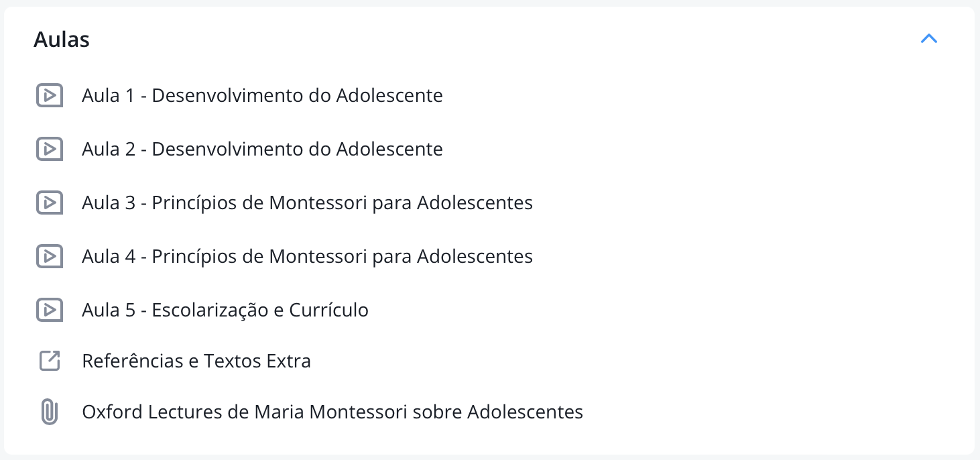Open Referências e Textos Extra link
This screenshot has width=980, height=460.
coord(196,361)
